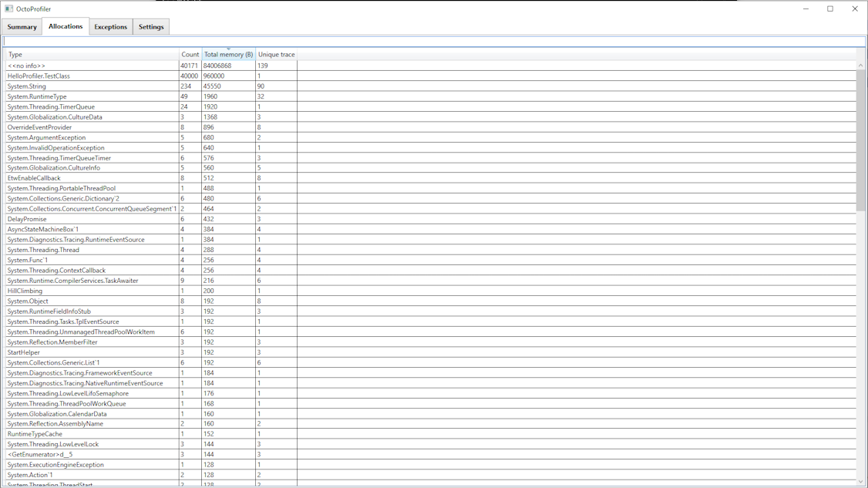868x488 pixels.
Task: Select the System.Threading.LowLevelLock row
Action: [x=431, y=444]
